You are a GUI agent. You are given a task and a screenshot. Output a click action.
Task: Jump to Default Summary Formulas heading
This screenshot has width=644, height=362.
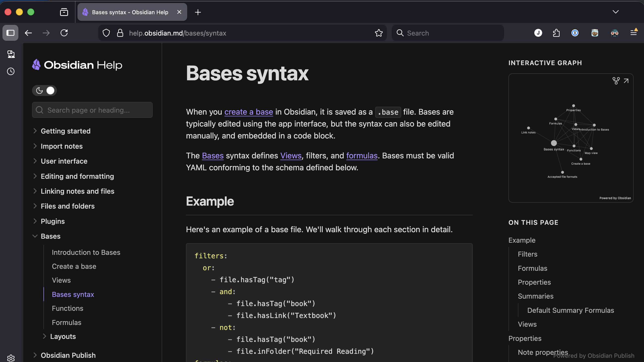click(x=571, y=311)
